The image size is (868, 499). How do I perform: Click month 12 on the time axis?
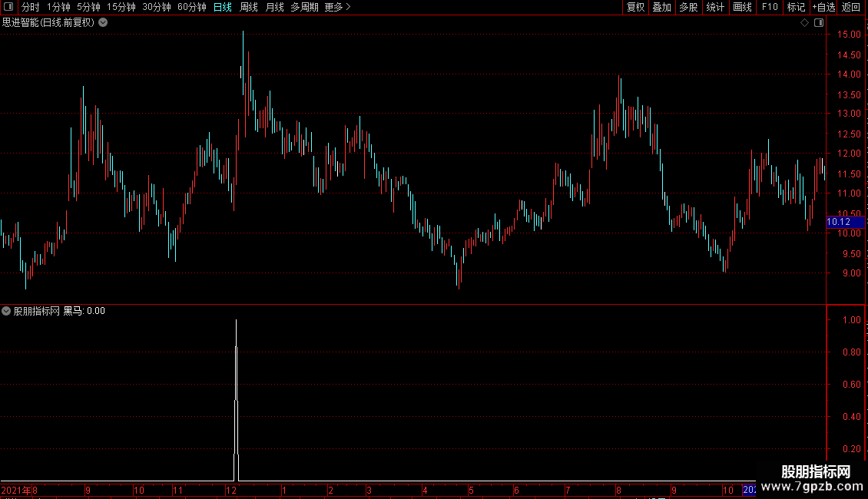[x=231, y=490]
